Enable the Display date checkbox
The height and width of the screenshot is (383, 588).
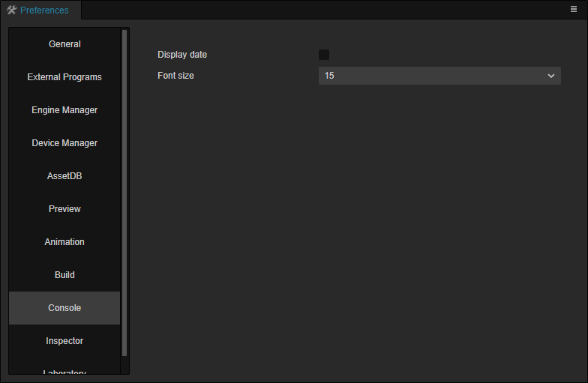324,55
